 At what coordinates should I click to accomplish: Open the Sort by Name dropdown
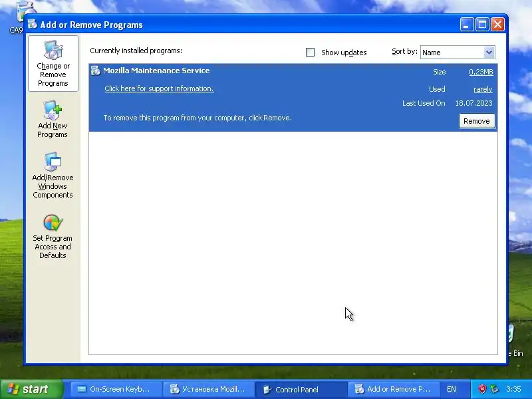458,53
